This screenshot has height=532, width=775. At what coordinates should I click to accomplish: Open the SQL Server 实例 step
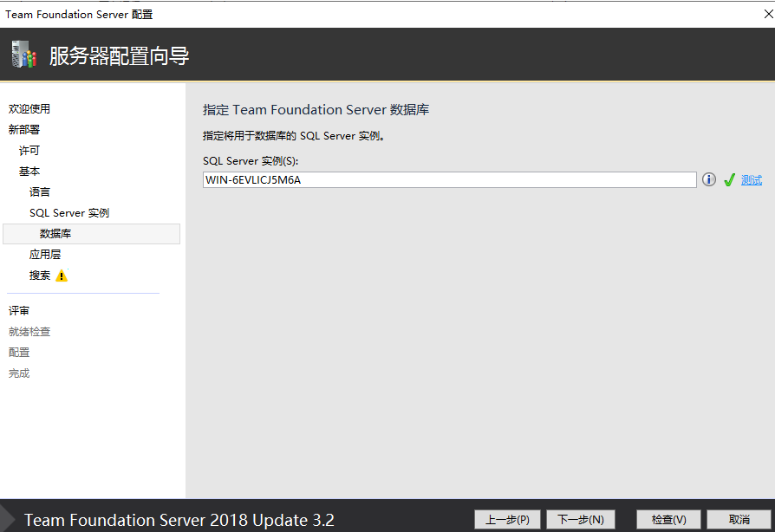click(x=69, y=213)
